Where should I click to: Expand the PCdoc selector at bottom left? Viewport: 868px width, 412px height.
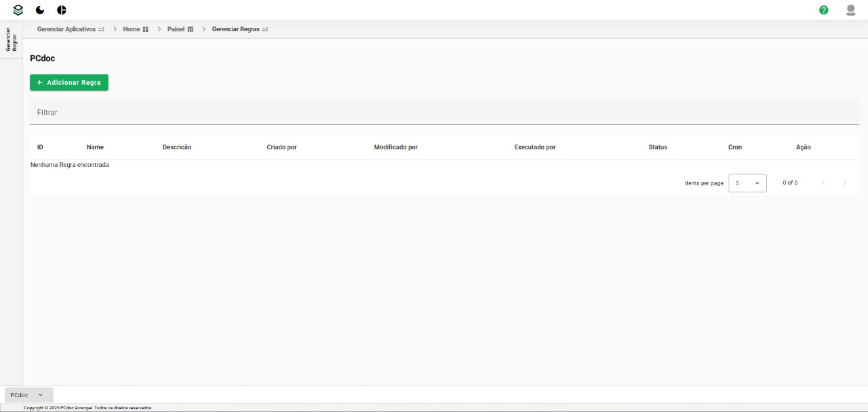pos(28,395)
